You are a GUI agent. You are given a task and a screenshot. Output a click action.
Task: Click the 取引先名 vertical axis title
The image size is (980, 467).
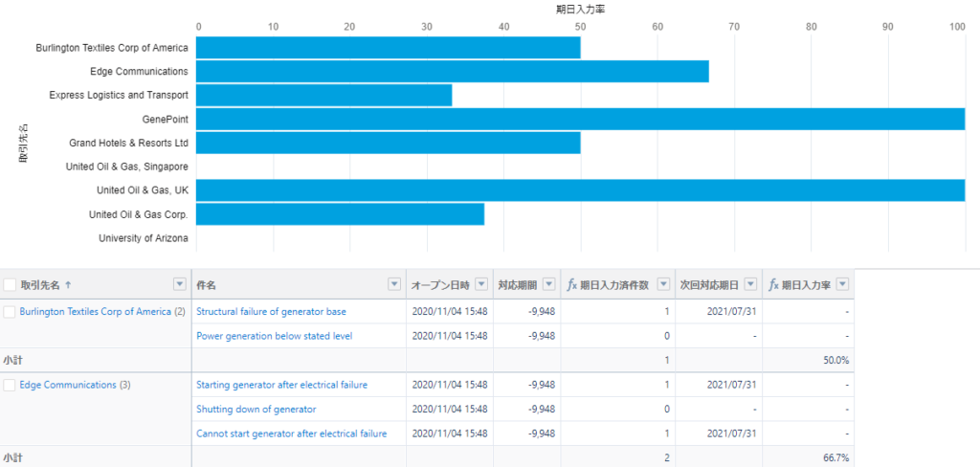[24, 144]
